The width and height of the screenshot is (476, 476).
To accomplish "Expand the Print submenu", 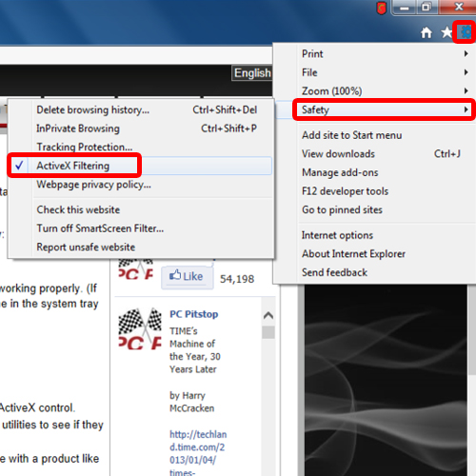I will click(386, 54).
